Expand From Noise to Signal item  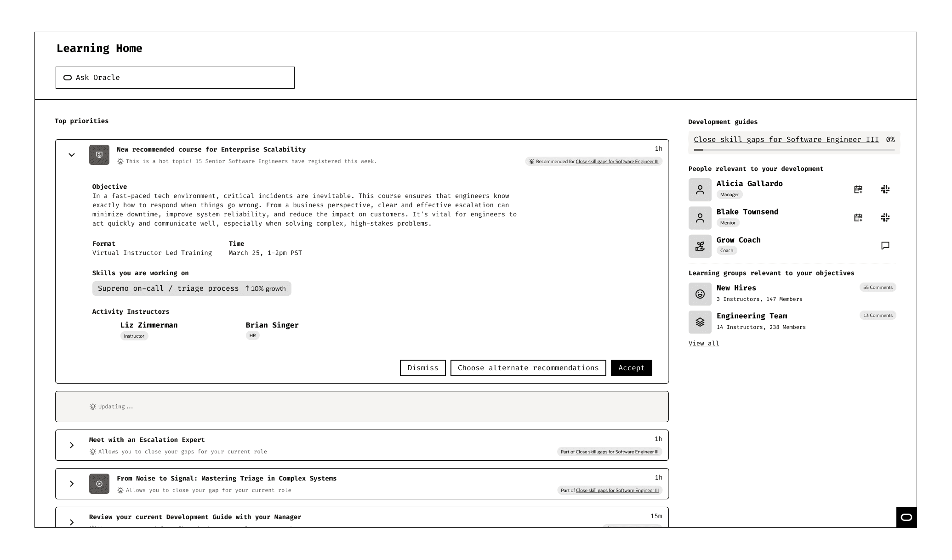coord(72,484)
